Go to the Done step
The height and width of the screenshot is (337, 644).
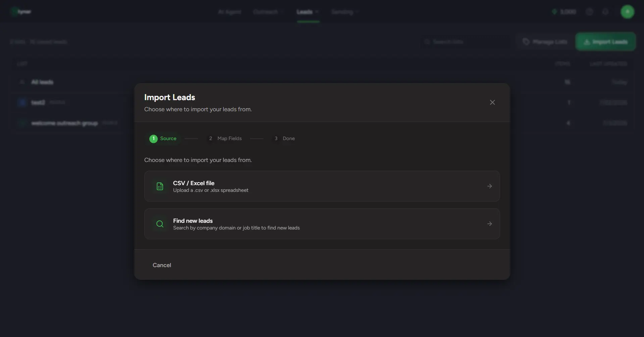284,138
